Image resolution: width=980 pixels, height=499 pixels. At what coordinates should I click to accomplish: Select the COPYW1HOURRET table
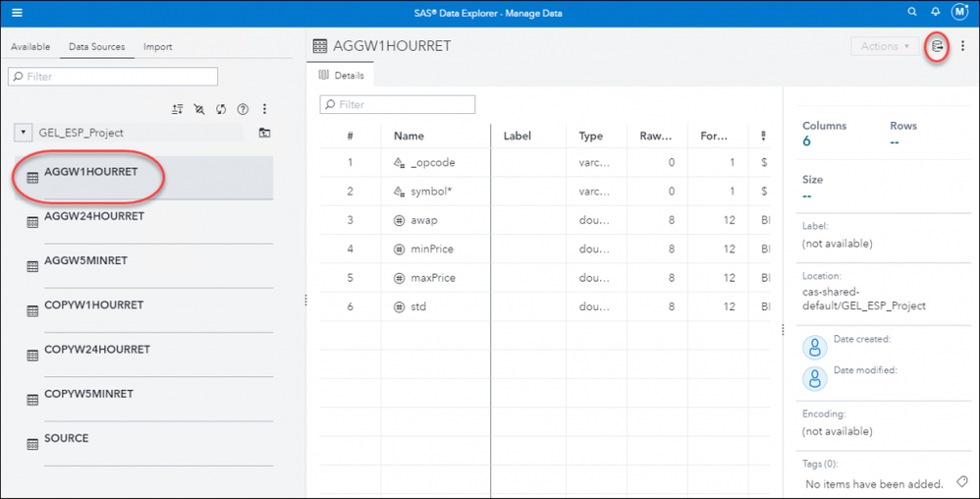tap(143, 310)
